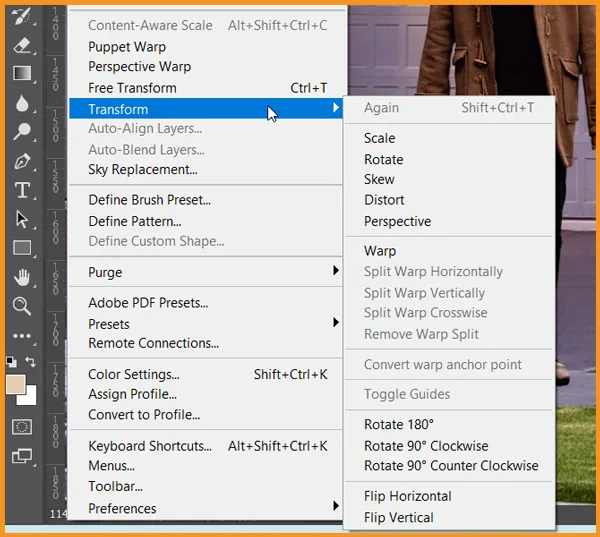Swap foreground and background colors
The width and height of the screenshot is (600, 537).
tap(31, 362)
